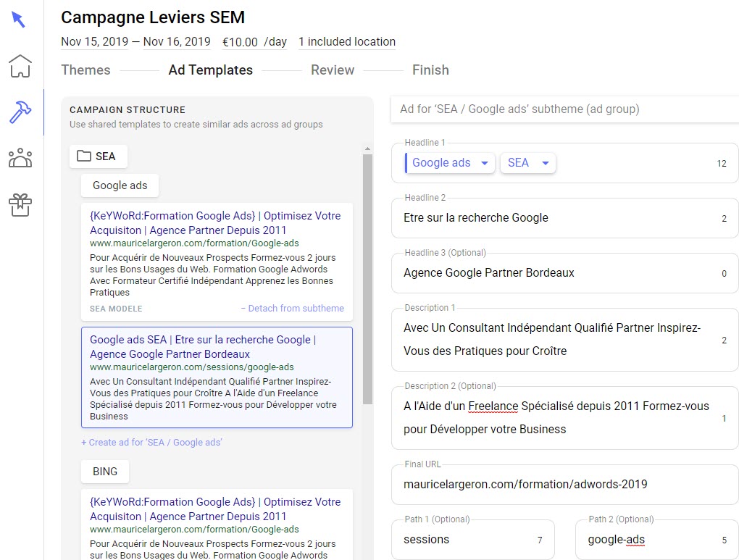Open the audience people icon in sidebar
Image resolution: width=739 pixels, height=560 pixels.
pos(20,158)
